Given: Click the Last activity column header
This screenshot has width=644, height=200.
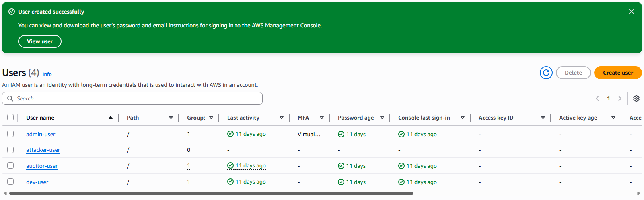Looking at the screenshot, I should (x=243, y=118).
